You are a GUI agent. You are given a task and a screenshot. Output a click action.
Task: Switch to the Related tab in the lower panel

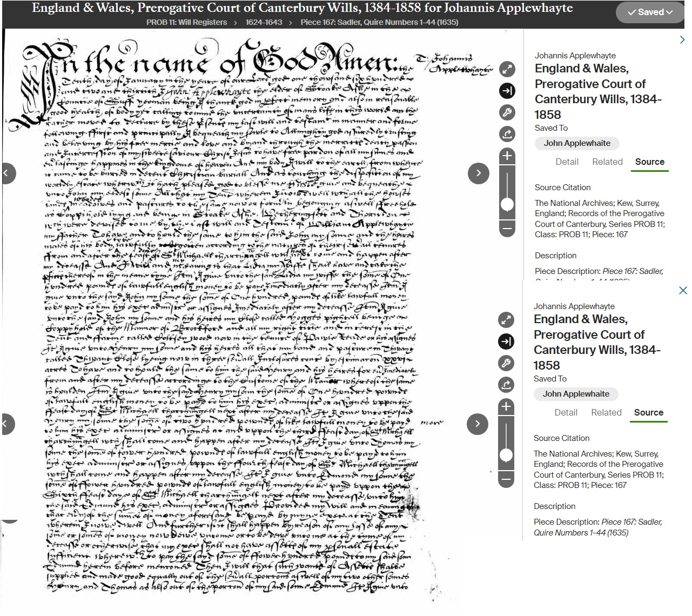[x=606, y=412]
